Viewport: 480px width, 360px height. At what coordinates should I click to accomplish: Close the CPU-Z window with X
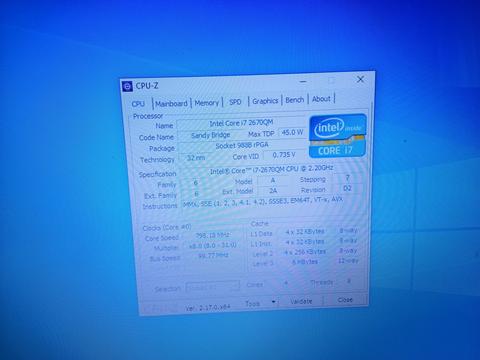[360, 79]
